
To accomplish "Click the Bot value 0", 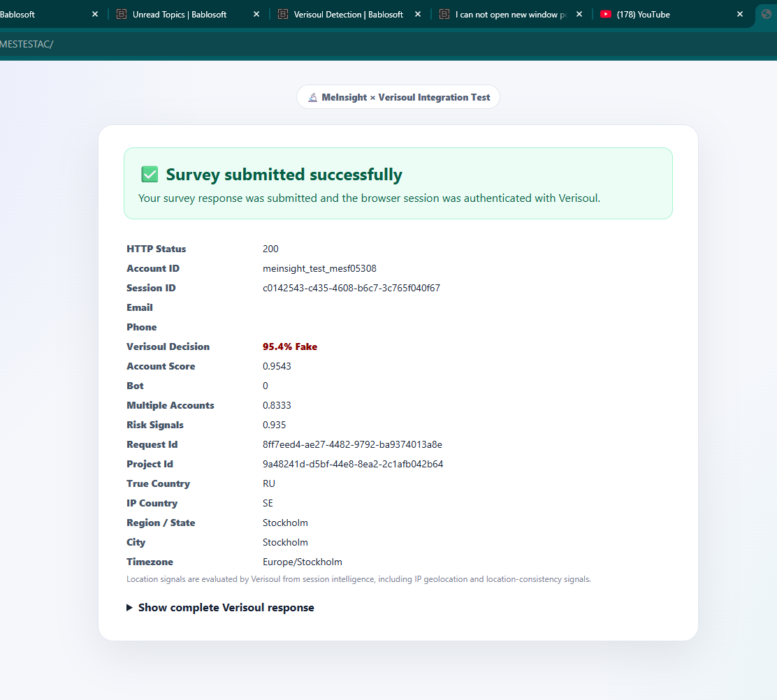I will [266, 386].
